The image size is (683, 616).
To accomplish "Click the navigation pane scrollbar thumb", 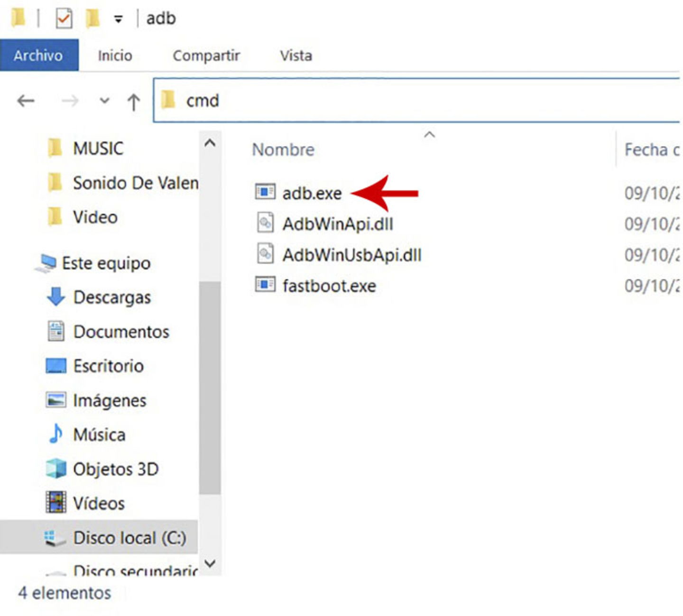I will point(210,388).
